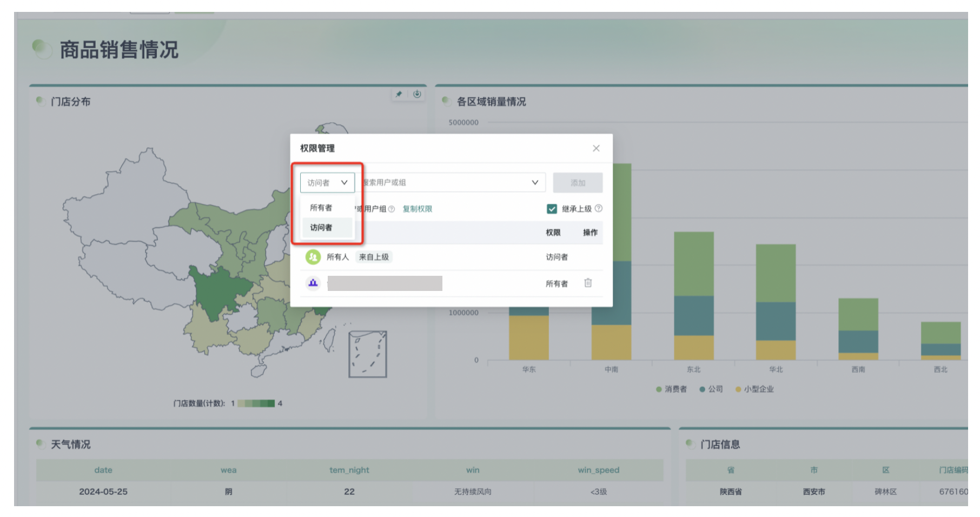Click the 碑林区 cell
The image size is (980, 517).
(x=886, y=492)
